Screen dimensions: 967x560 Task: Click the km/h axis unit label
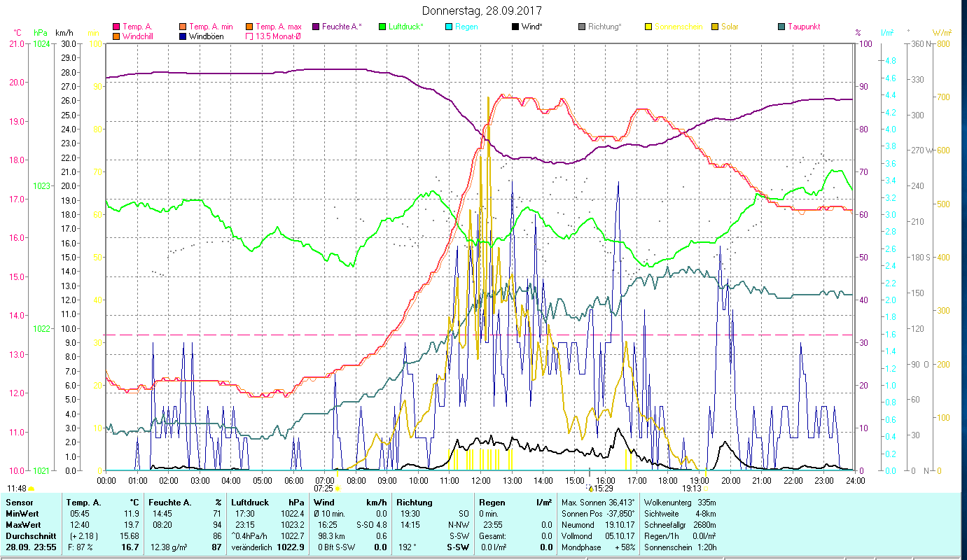point(63,33)
